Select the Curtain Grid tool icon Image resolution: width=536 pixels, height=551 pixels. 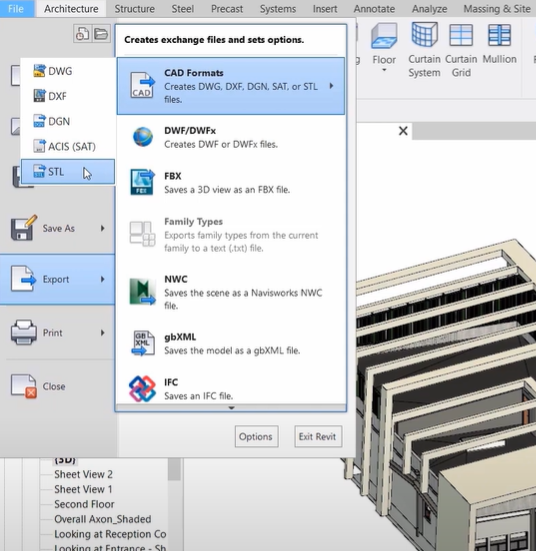461,35
